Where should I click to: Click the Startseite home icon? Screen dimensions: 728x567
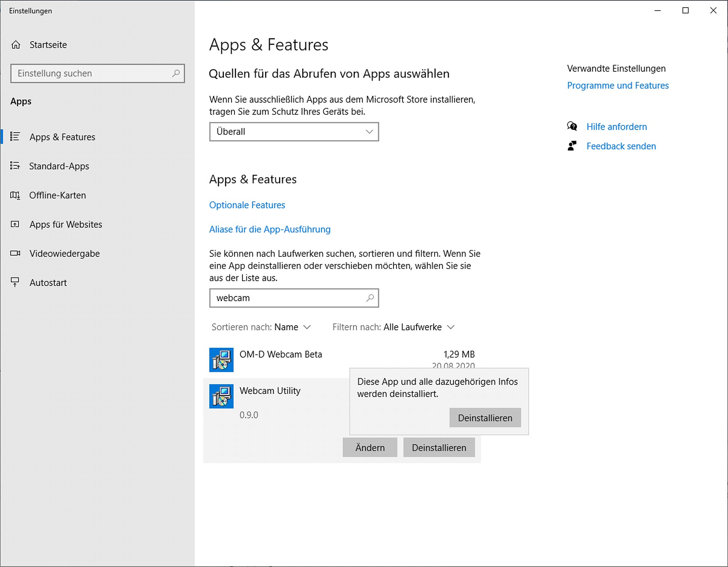[16, 45]
